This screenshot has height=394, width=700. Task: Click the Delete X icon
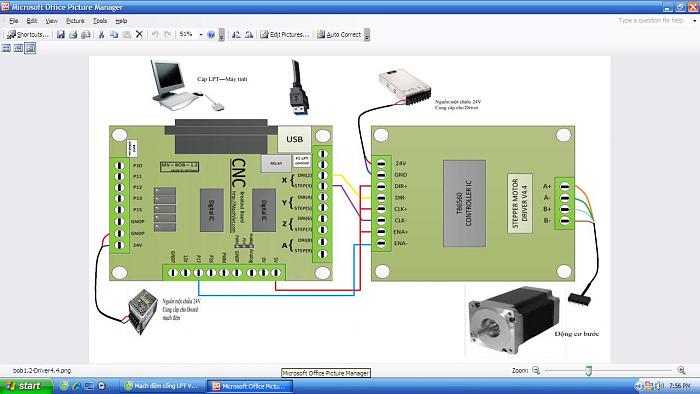point(139,34)
